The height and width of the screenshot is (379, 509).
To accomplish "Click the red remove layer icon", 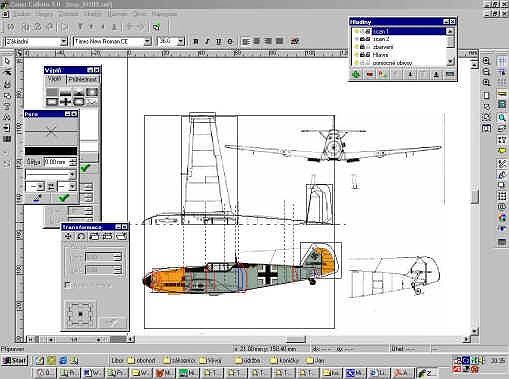I will point(369,74).
